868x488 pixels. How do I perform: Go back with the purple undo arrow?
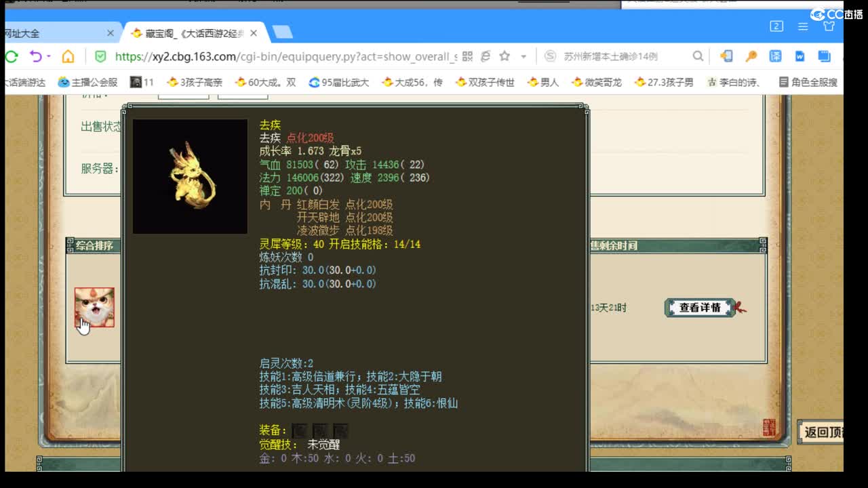35,56
